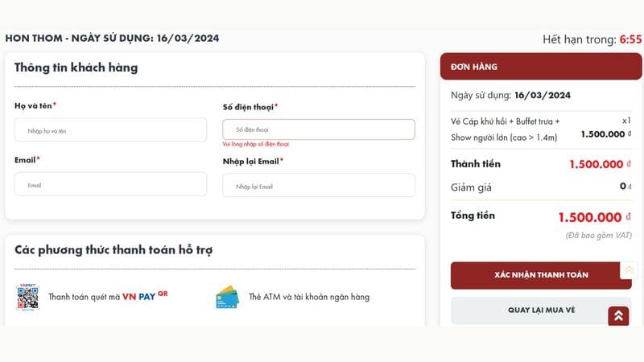Confirm payment with Xác nhận thanh toán
Viewport: 644px width, 362px height.
(x=541, y=275)
